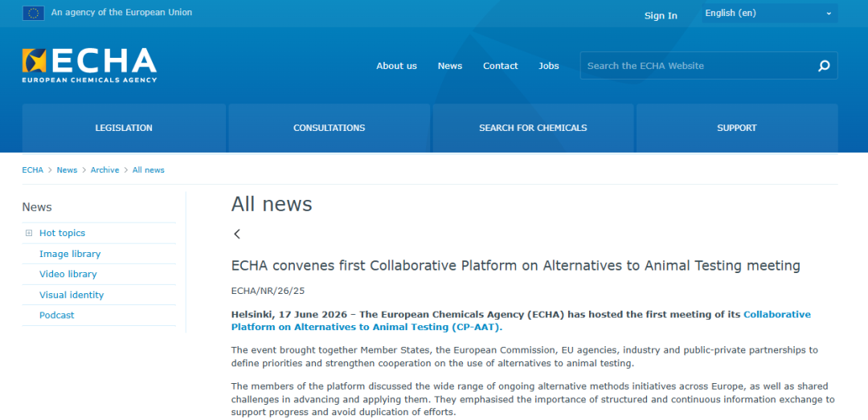Open Video library in the sidebar

coord(68,274)
